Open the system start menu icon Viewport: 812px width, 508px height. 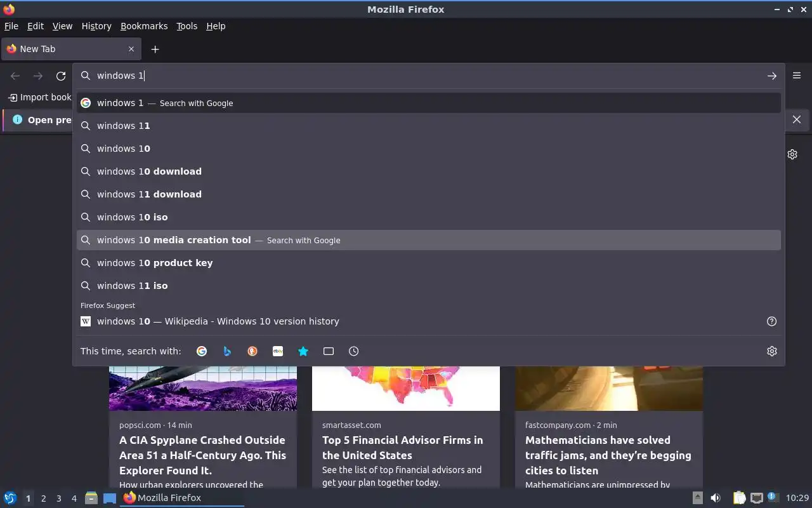[10, 498]
